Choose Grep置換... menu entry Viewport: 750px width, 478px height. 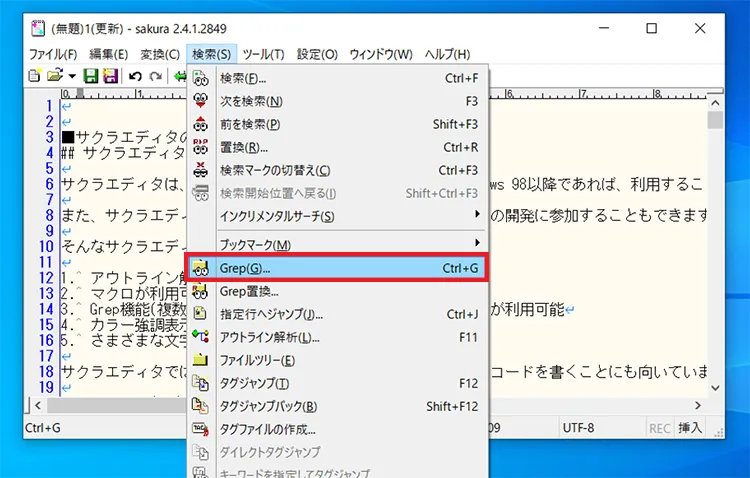click(x=338, y=291)
